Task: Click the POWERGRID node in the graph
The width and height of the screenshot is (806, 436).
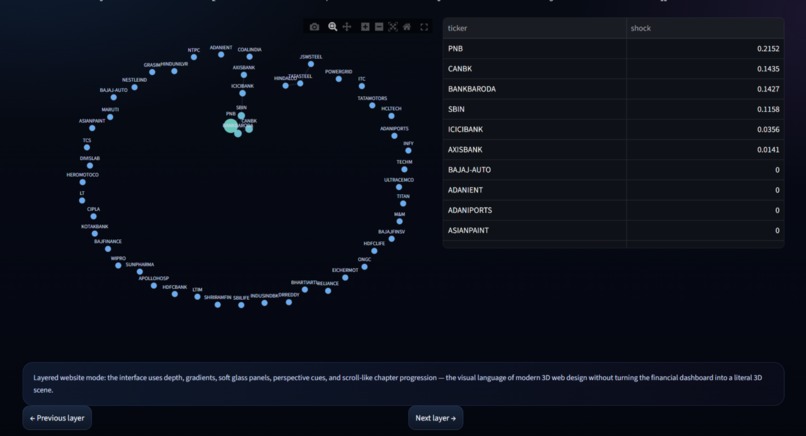Action: 338,79
